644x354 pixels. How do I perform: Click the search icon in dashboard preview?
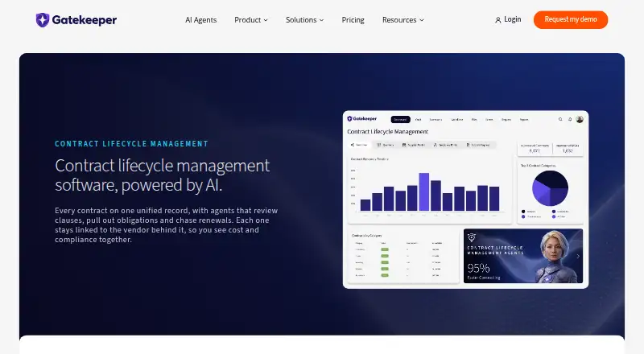[x=560, y=119]
